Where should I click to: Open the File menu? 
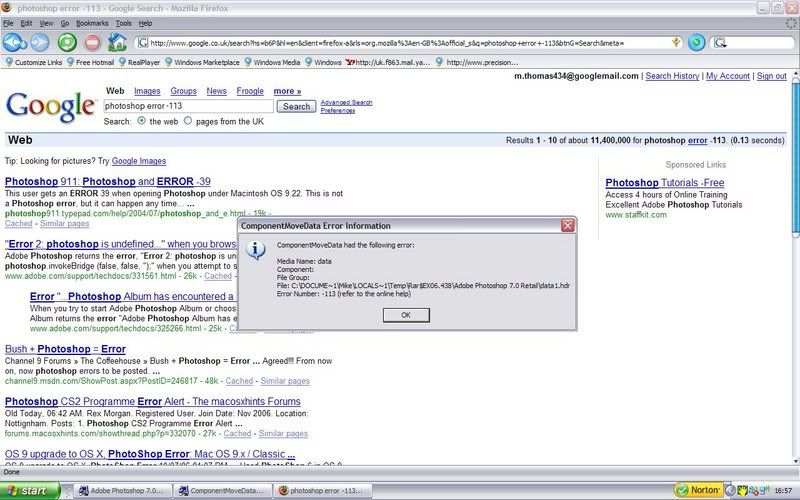pos(8,23)
